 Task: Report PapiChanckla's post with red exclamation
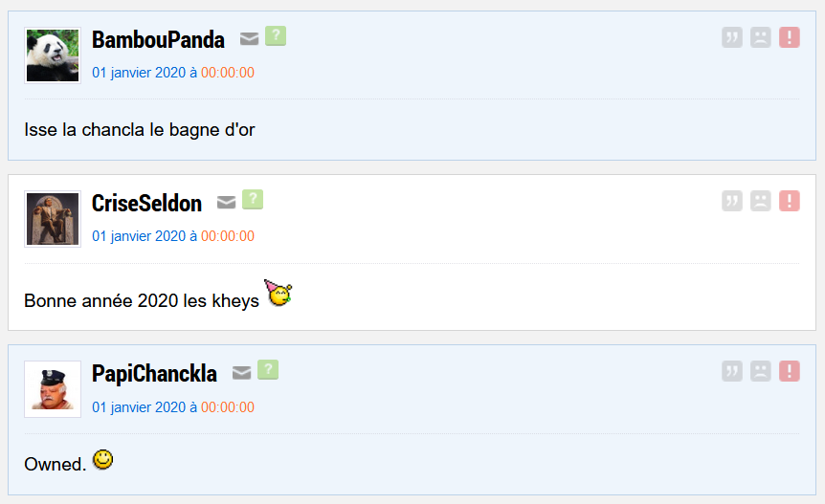[790, 371]
